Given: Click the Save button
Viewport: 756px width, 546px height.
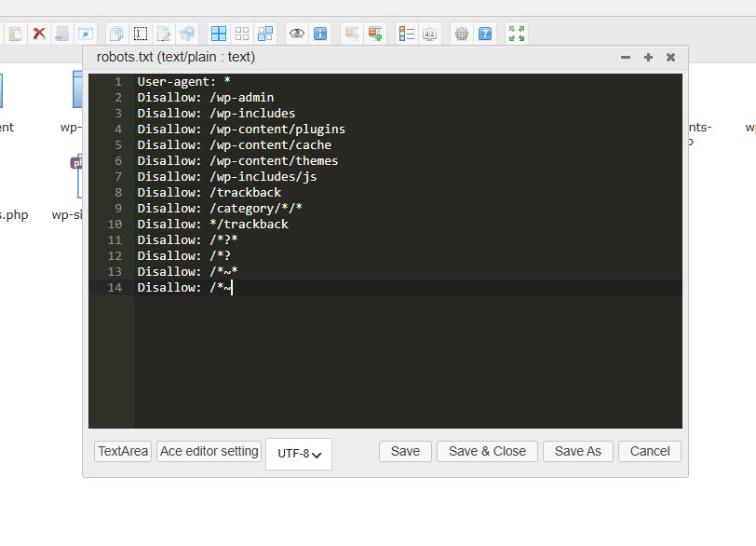Looking at the screenshot, I should click(406, 452).
